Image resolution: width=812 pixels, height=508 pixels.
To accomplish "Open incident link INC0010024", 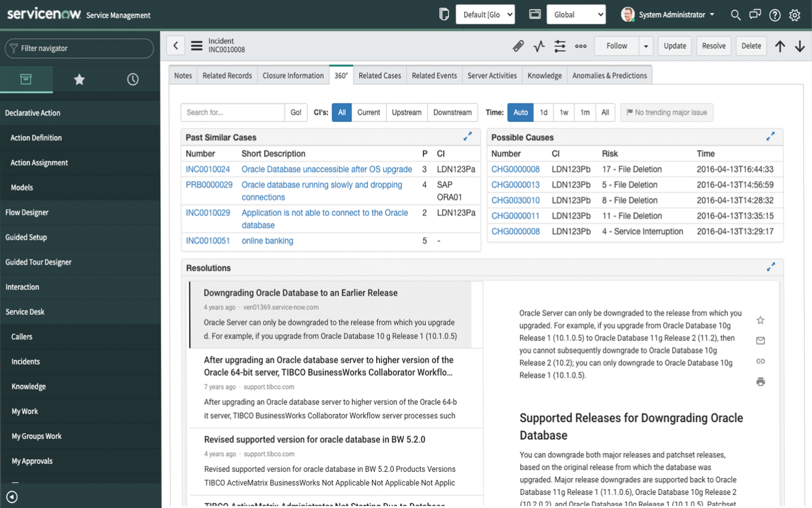I will [208, 169].
